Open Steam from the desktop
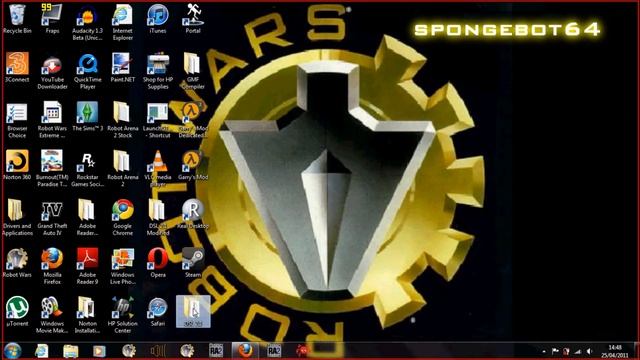640x360 pixels. point(193,263)
